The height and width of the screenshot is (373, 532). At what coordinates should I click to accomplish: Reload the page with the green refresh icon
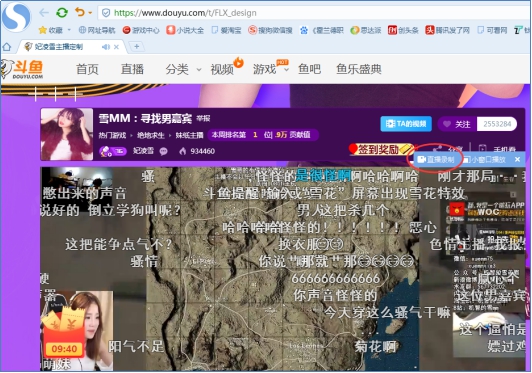62,13
